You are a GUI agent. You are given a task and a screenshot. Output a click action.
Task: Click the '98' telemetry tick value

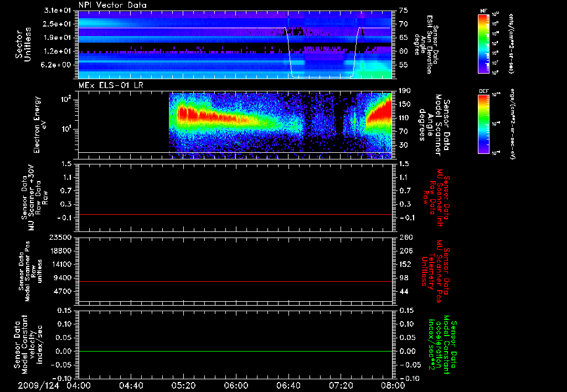[403, 278]
